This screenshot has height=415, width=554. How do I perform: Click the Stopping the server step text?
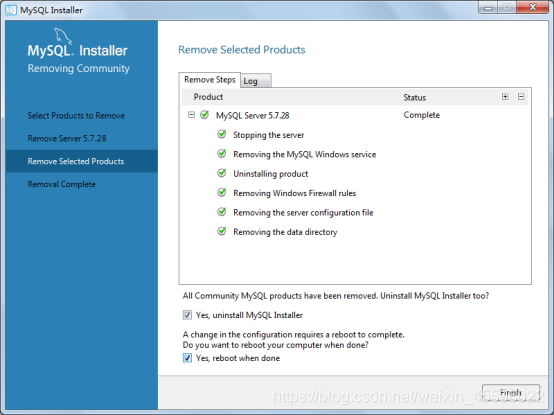[269, 135]
